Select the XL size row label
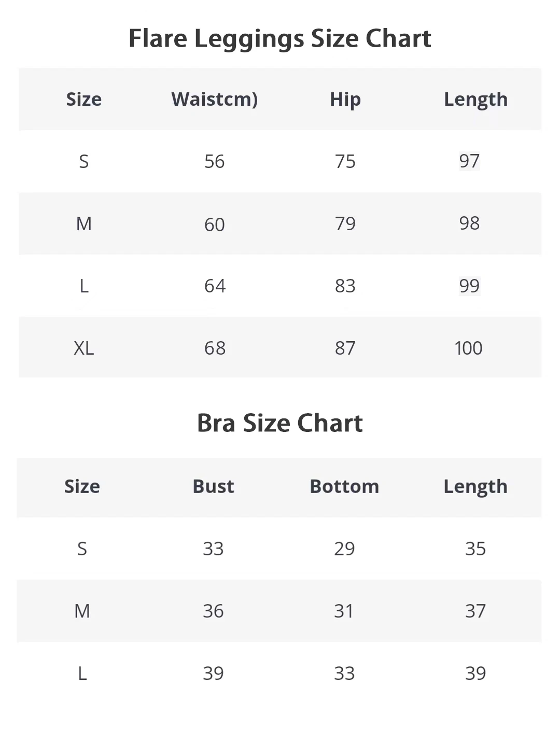The image size is (560, 729). point(84,348)
